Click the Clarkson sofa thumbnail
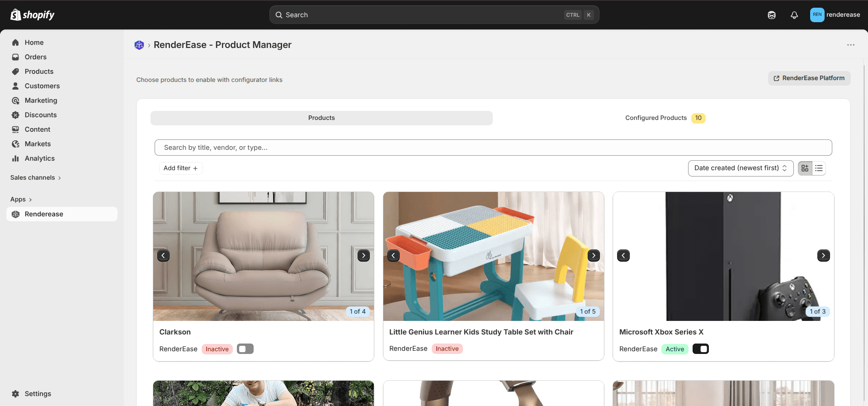868x406 pixels. tap(264, 257)
